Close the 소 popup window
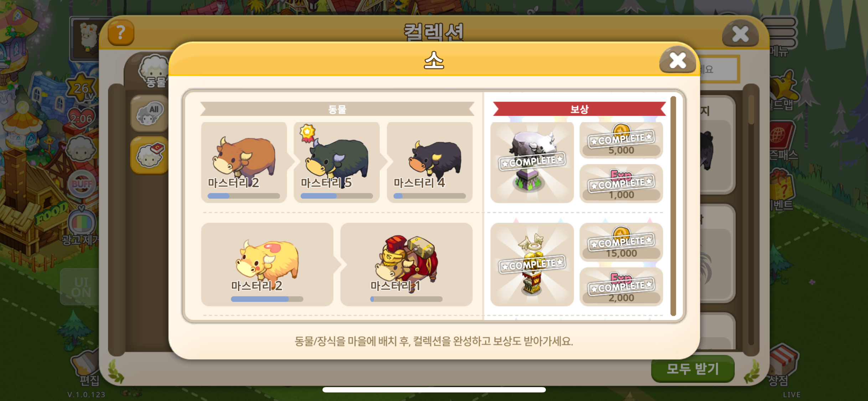The height and width of the screenshot is (401, 868). (x=677, y=60)
